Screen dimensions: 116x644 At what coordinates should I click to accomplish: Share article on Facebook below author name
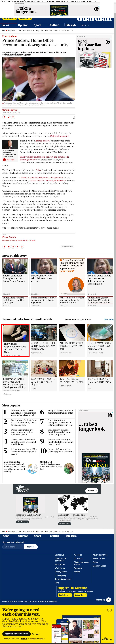coord(4,117)
